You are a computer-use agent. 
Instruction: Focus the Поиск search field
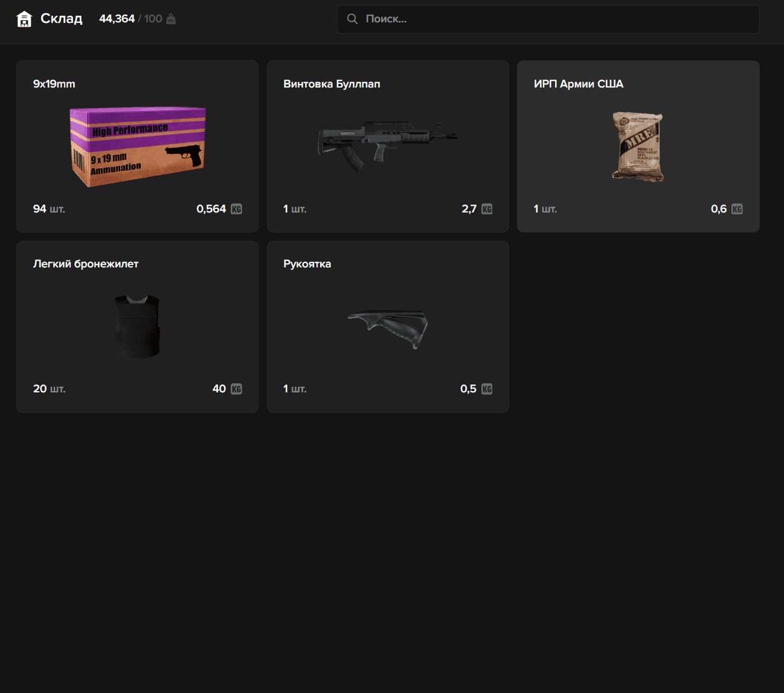pyautogui.click(x=556, y=19)
